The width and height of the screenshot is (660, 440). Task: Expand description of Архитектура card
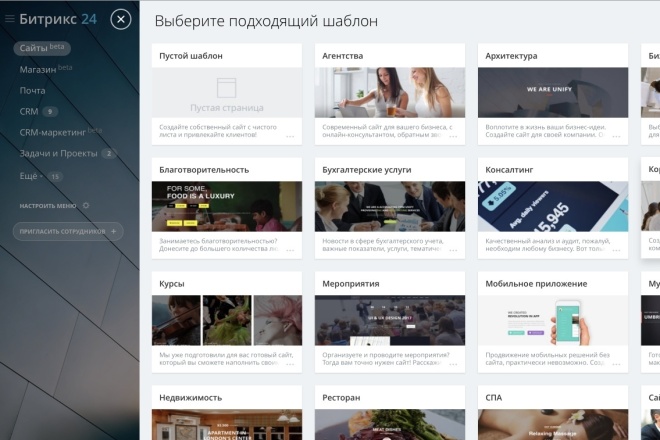(x=616, y=136)
